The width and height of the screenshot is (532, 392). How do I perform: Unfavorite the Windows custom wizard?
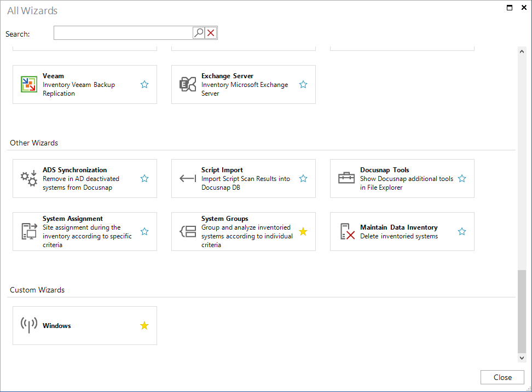[144, 325]
